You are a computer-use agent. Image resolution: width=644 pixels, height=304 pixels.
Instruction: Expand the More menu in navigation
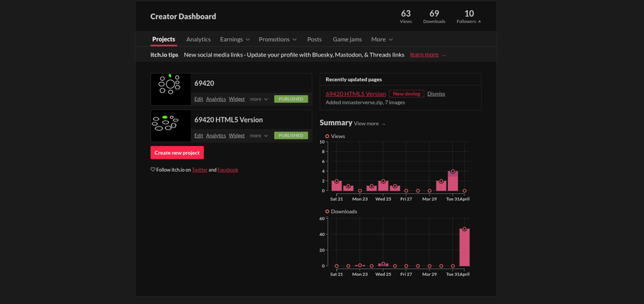(x=382, y=39)
